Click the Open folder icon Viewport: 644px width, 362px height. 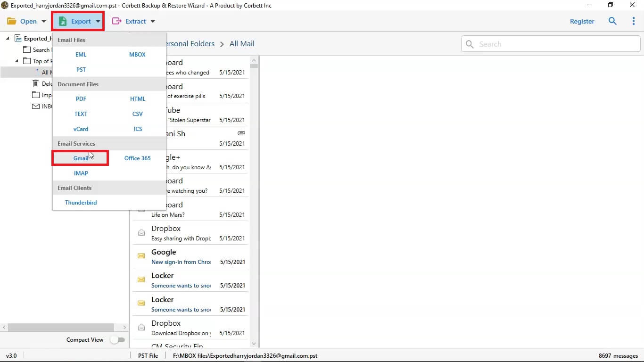pos(11,21)
